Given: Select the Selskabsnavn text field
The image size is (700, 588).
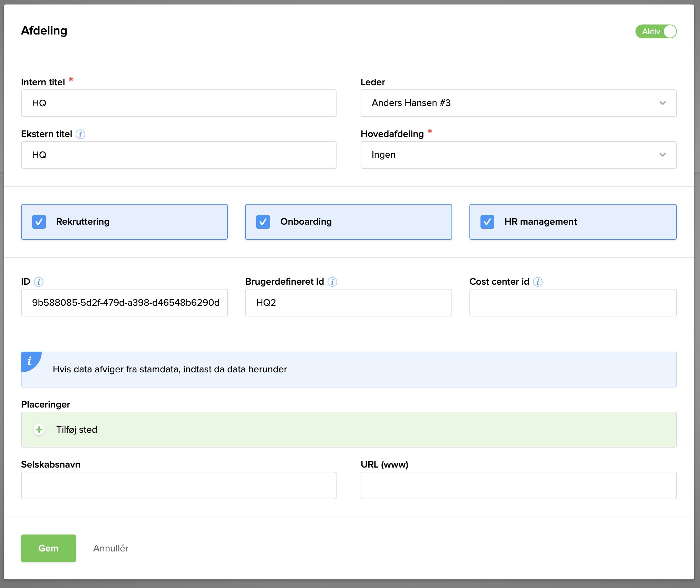Looking at the screenshot, I should point(179,486).
